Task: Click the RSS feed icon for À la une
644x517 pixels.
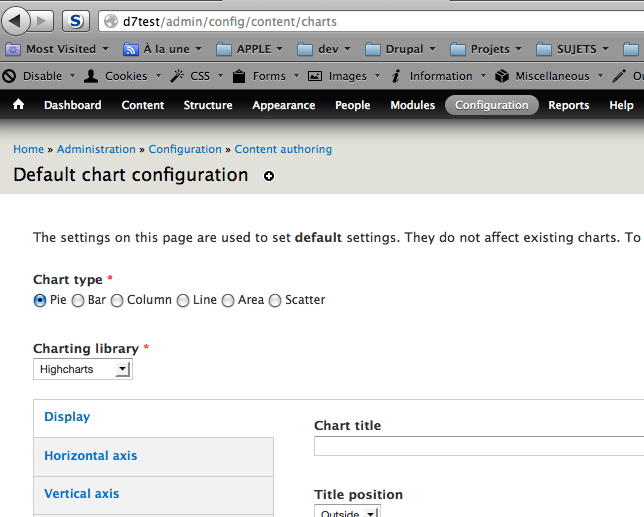Action: pyautogui.click(x=131, y=49)
